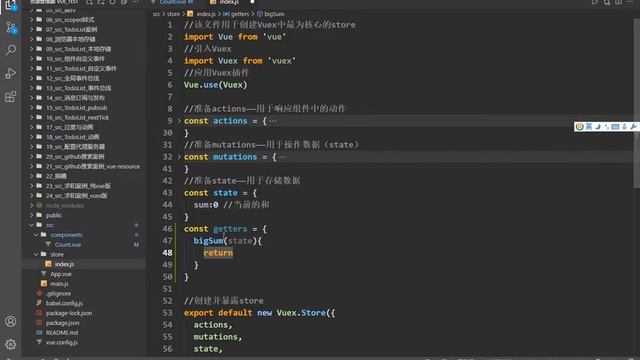
Task: Click the New File icon in explorer header
Action: (89, 2)
